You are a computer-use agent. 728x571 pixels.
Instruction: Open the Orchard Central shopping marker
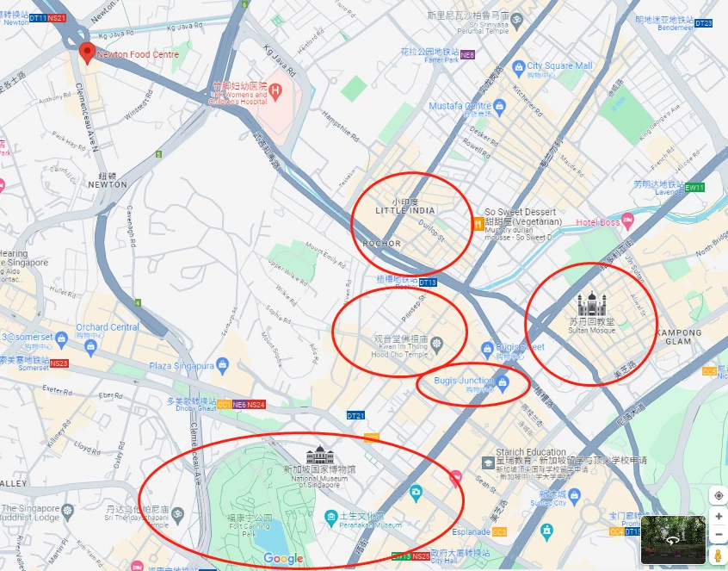click(91, 346)
